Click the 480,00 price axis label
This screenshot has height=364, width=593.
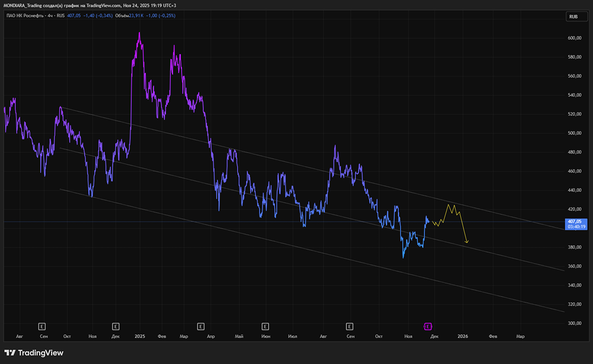click(x=574, y=152)
